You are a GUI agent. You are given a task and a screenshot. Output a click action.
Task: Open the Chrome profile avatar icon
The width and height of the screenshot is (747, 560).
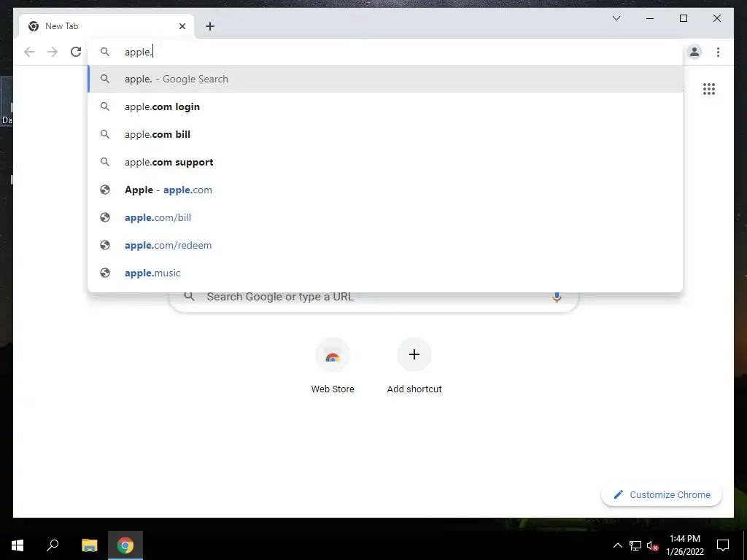tap(694, 52)
